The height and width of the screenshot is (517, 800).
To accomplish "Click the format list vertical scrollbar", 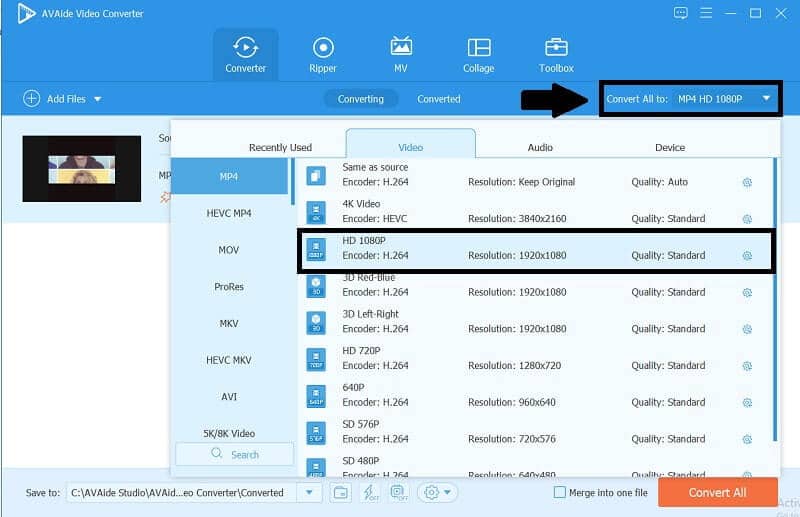I will (293, 182).
